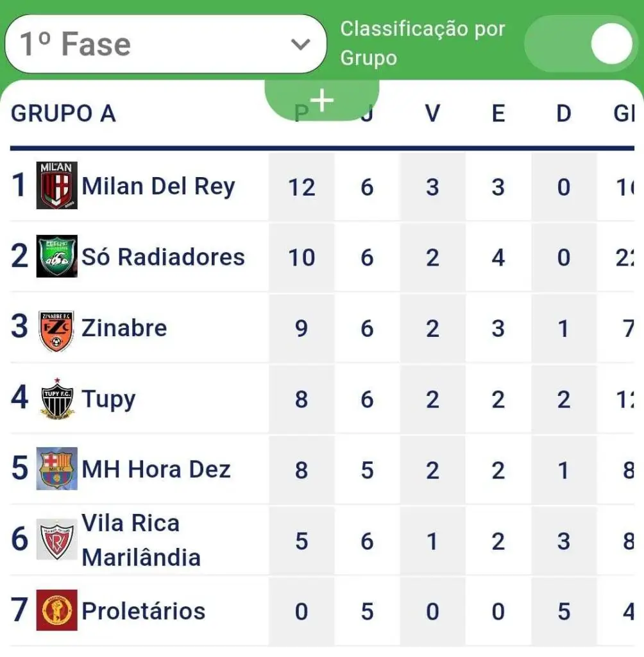Select Tupy's points cell showing 8
Viewport: 644px width, 657px height.
(301, 399)
